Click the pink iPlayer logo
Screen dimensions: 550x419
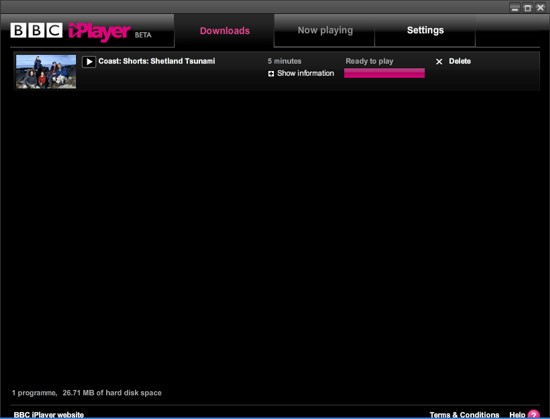coord(100,32)
